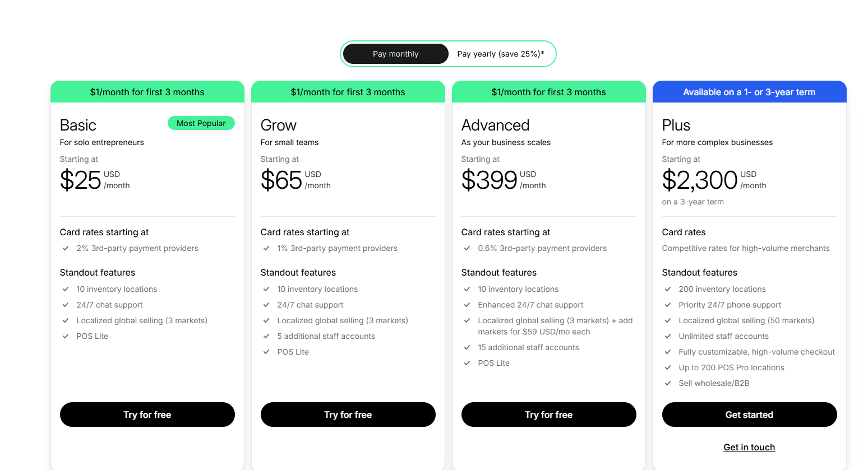Click the checkmark beside "Enhanced 24/7 chat support"
The height and width of the screenshot is (470, 868).
[x=467, y=305]
